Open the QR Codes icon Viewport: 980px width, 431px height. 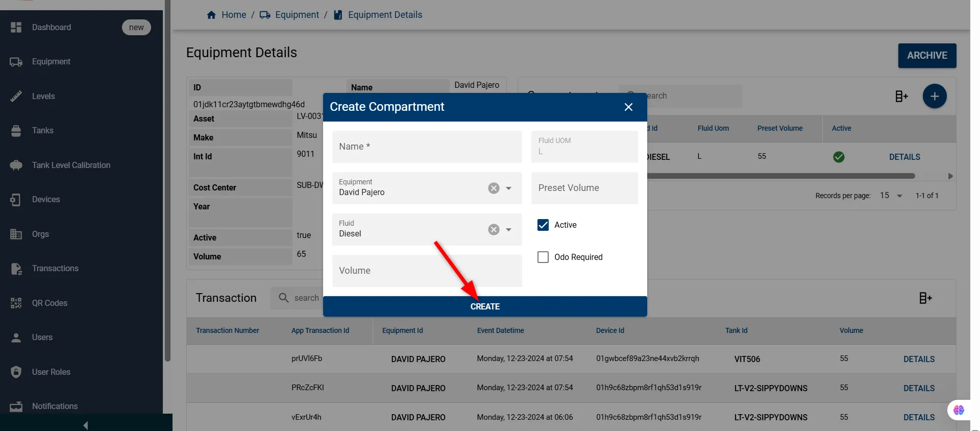pos(16,303)
